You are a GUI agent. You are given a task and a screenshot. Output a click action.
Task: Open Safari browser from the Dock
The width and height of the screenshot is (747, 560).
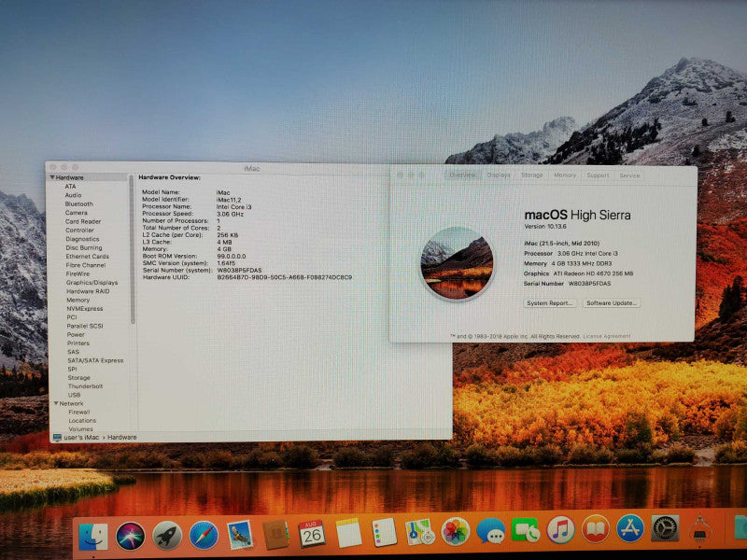[204, 535]
